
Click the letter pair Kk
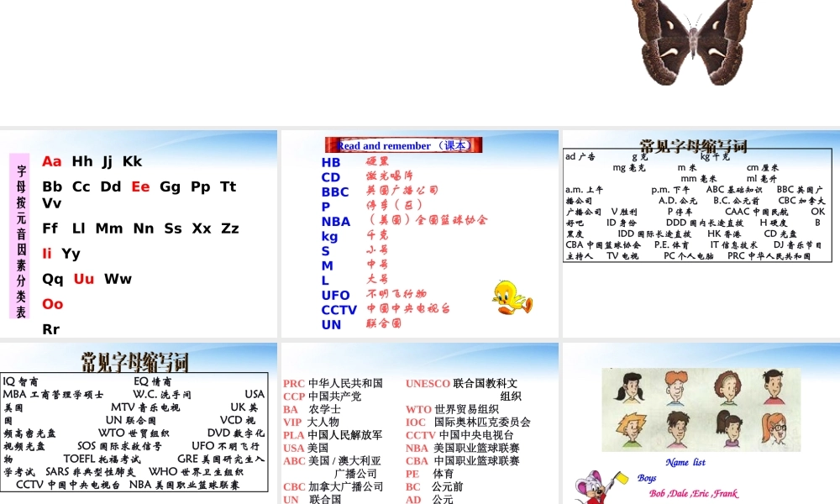(133, 161)
